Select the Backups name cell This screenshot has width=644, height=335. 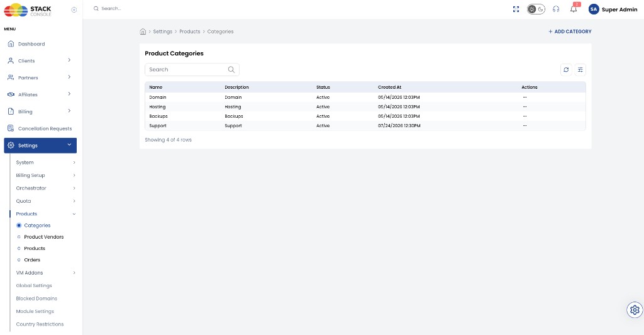[x=158, y=116]
